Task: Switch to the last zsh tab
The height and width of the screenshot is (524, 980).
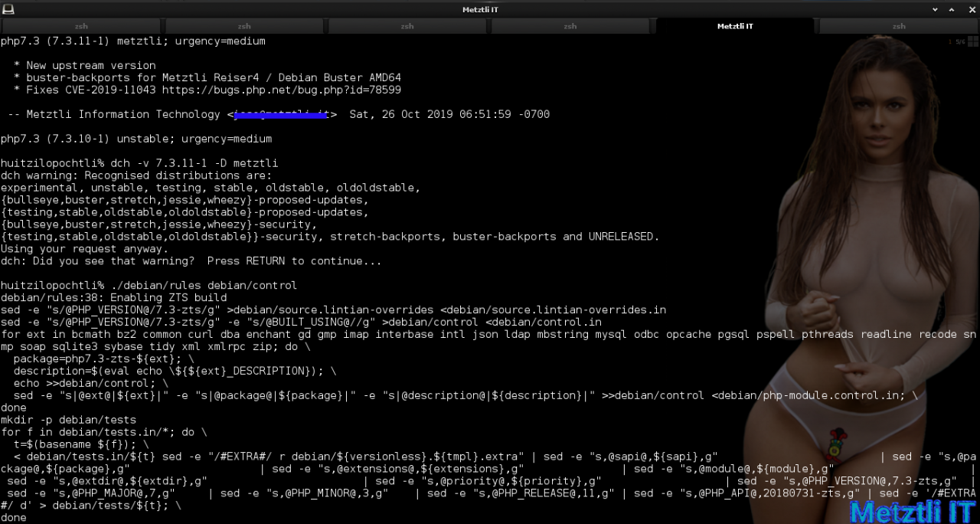Action: pos(898,26)
